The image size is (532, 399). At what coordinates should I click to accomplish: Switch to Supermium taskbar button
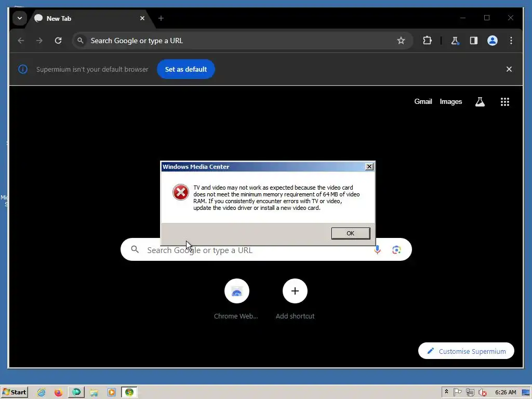coord(76,392)
